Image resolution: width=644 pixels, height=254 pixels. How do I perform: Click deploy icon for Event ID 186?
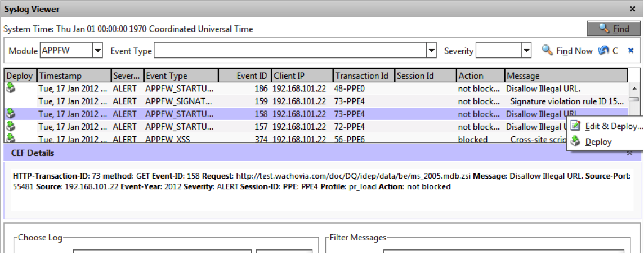[10, 88]
